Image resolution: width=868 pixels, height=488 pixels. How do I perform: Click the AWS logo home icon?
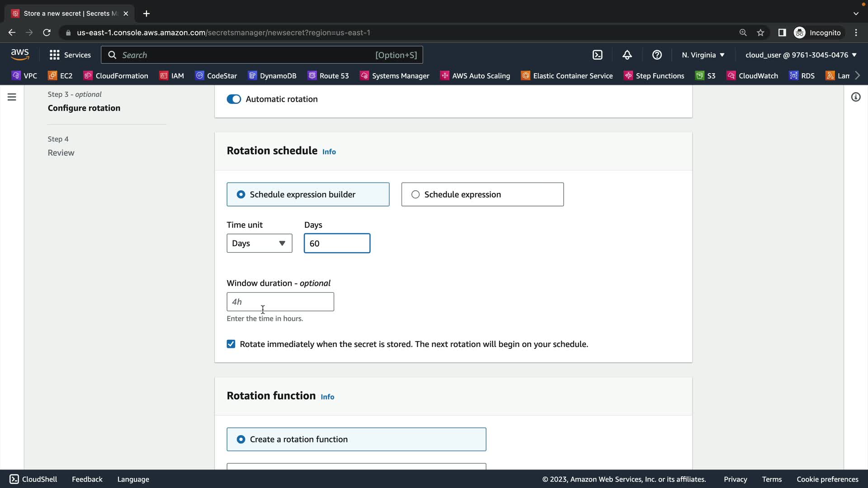(x=20, y=54)
